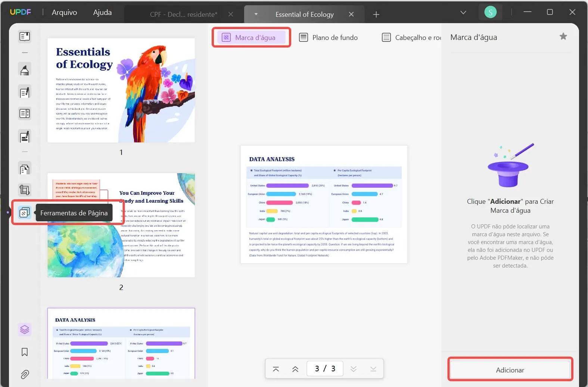Add a new tab with plus icon

pos(376,14)
